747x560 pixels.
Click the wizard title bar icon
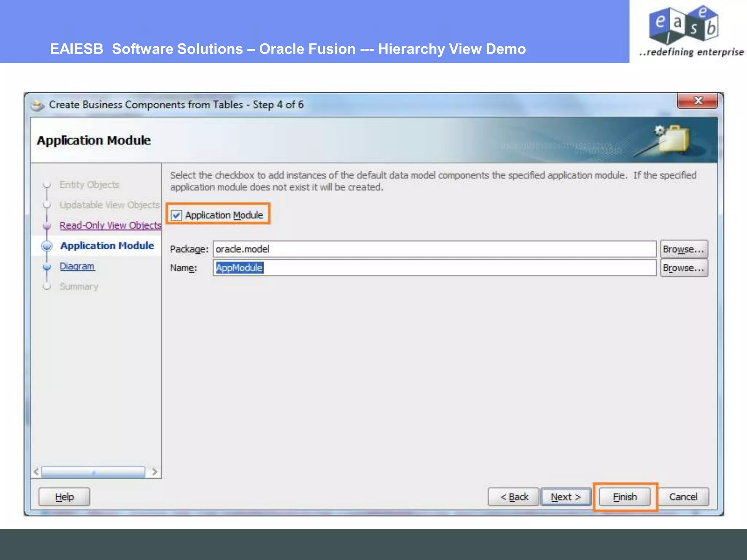(37, 105)
